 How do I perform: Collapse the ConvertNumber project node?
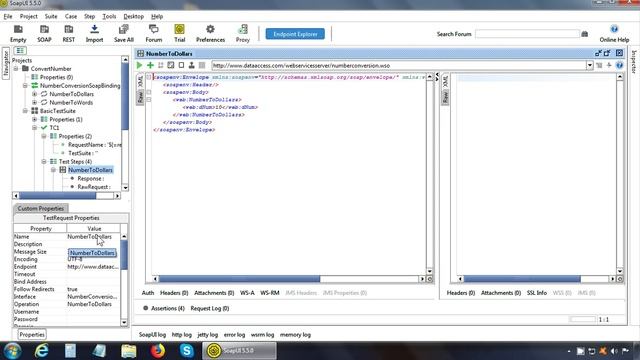[x=16, y=69]
